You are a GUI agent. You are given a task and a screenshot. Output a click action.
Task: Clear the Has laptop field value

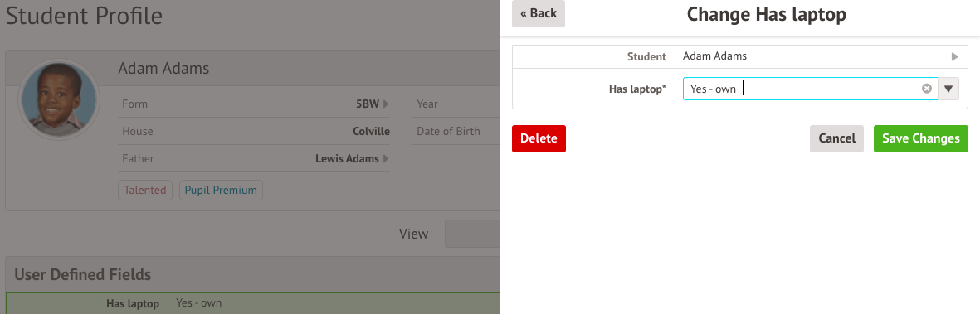click(x=927, y=89)
